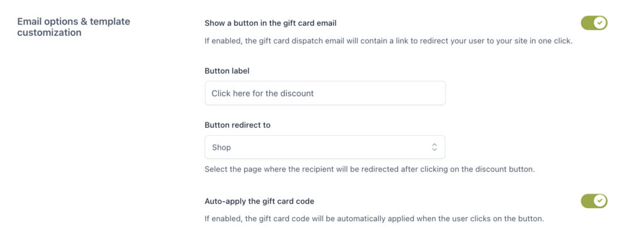Disable the Show a button in email toggle

point(594,23)
